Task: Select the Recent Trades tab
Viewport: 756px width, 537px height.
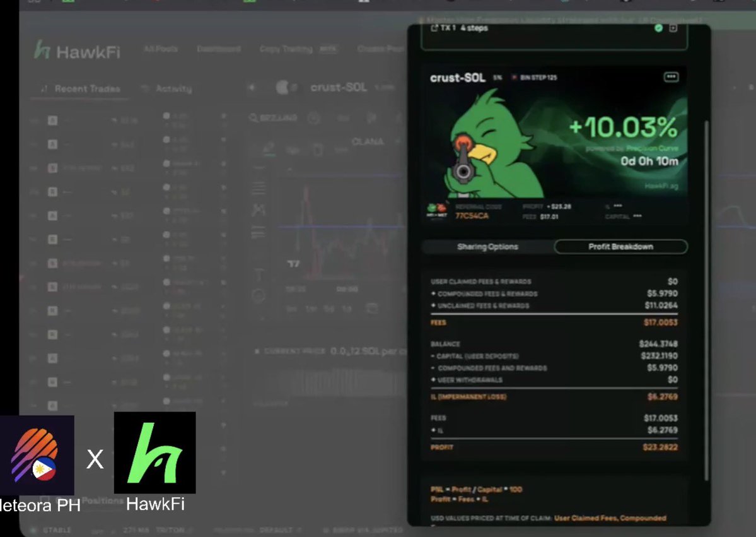Action: coord(81,89)
